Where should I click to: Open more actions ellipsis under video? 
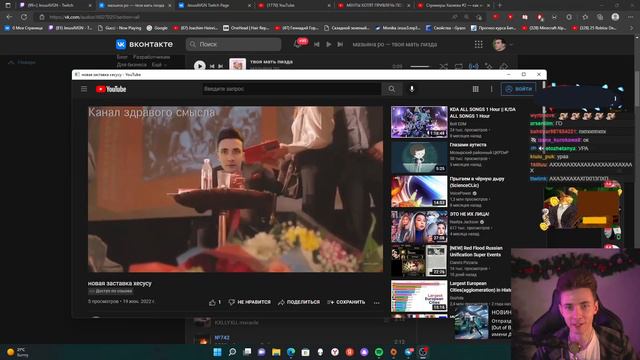(376, 302)
